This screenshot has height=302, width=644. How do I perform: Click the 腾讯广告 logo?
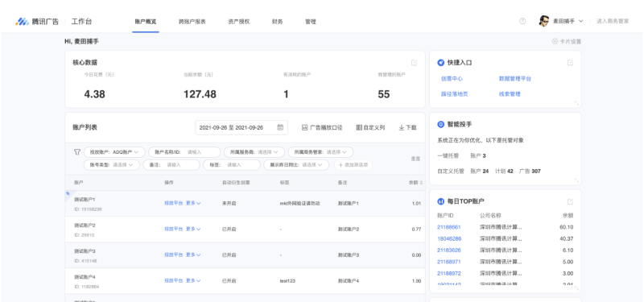(x=37, y=22)
